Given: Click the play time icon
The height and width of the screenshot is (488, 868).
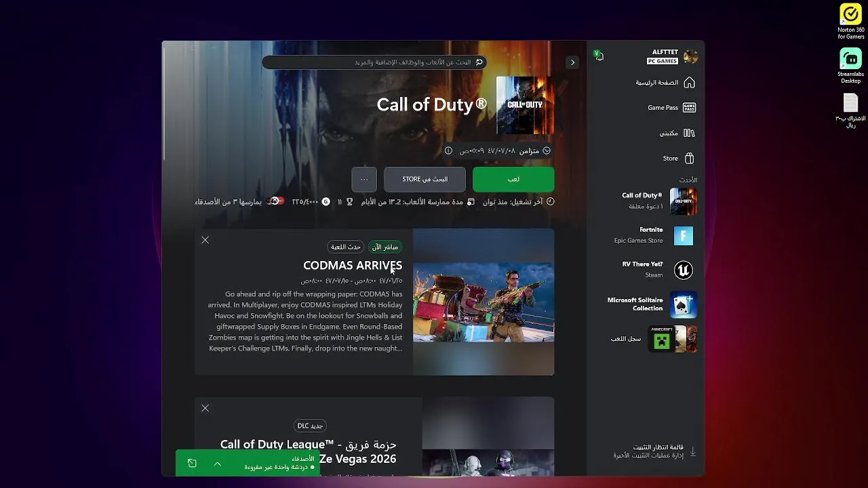Looking at the screenshot, I should 471,201.
